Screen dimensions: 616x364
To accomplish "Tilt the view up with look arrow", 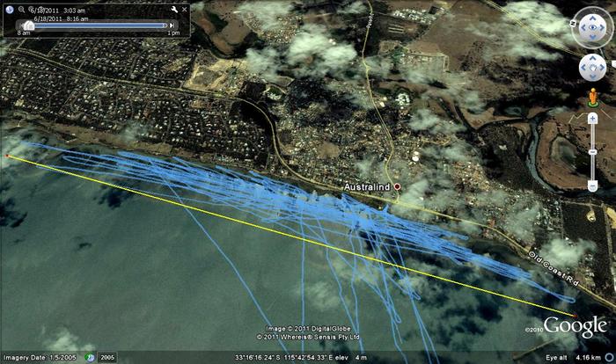I will click(x=591, y=15).
